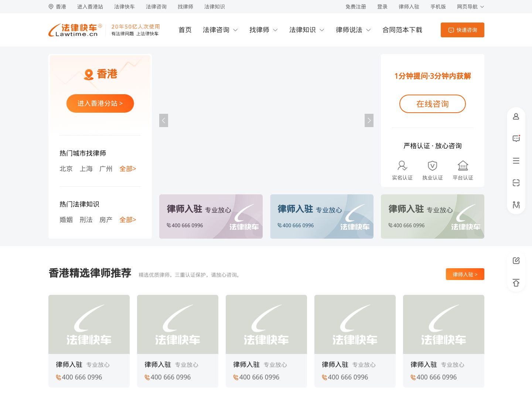Open 全部> under 热门法律知识
This screenshot has width=532, height=399.
click(x=128, y=220)
